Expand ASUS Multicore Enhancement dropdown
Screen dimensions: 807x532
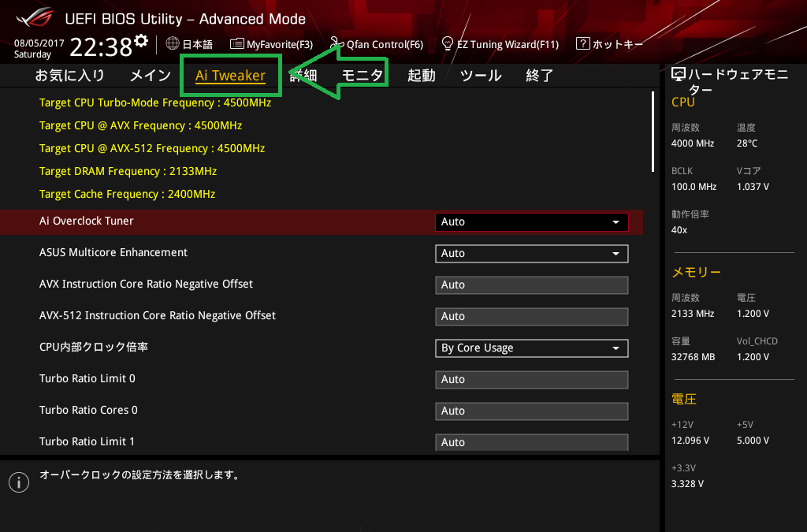click(x=532, y=254)
